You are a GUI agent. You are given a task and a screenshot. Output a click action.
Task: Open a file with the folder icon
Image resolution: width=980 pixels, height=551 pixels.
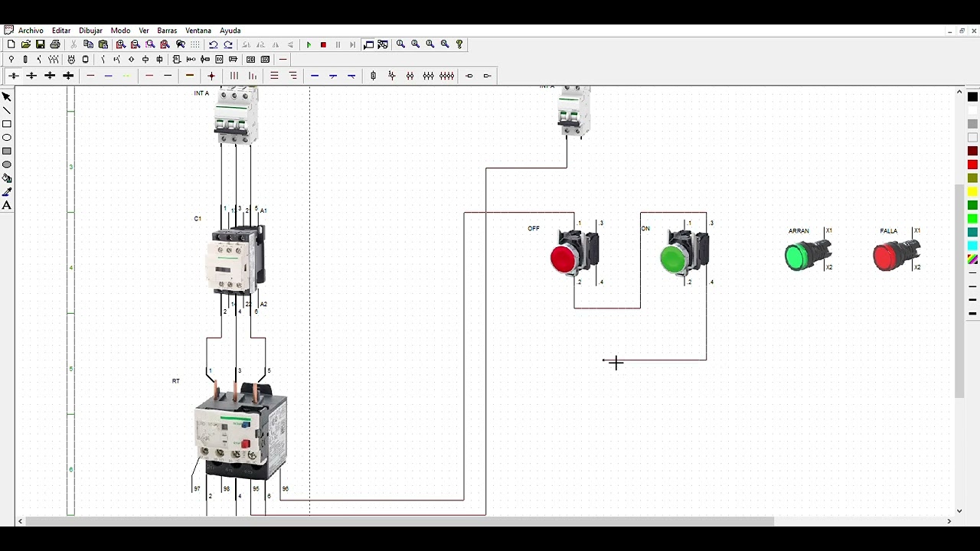point(26,44)
